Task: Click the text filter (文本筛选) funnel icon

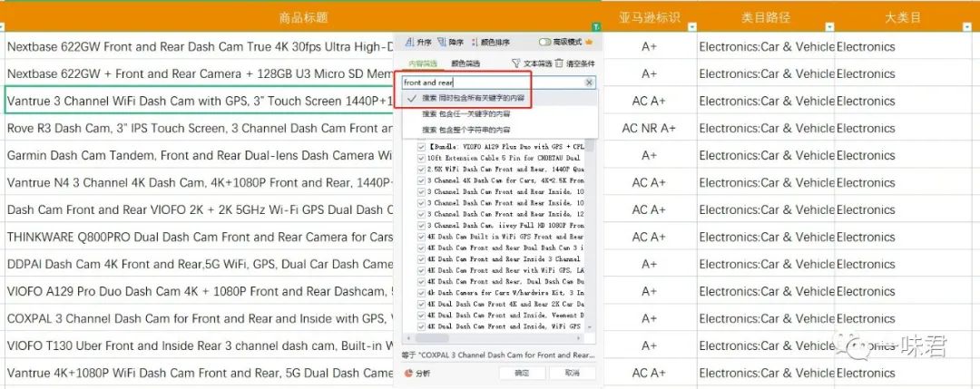Action: pyautogui.click(x=515, y=63)
